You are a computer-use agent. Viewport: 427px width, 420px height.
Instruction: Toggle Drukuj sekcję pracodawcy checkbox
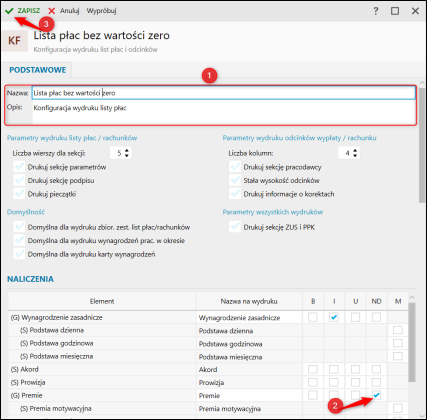pos(235,167)
